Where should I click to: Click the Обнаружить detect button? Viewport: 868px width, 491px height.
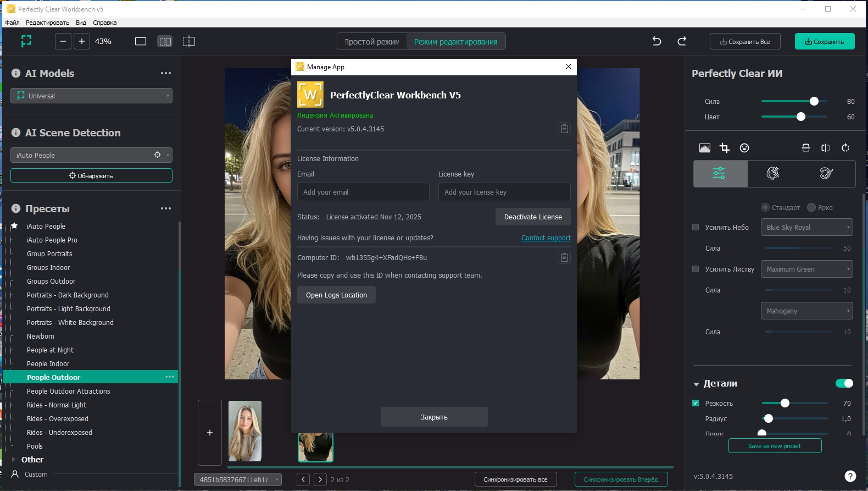[x=91, y=175]
